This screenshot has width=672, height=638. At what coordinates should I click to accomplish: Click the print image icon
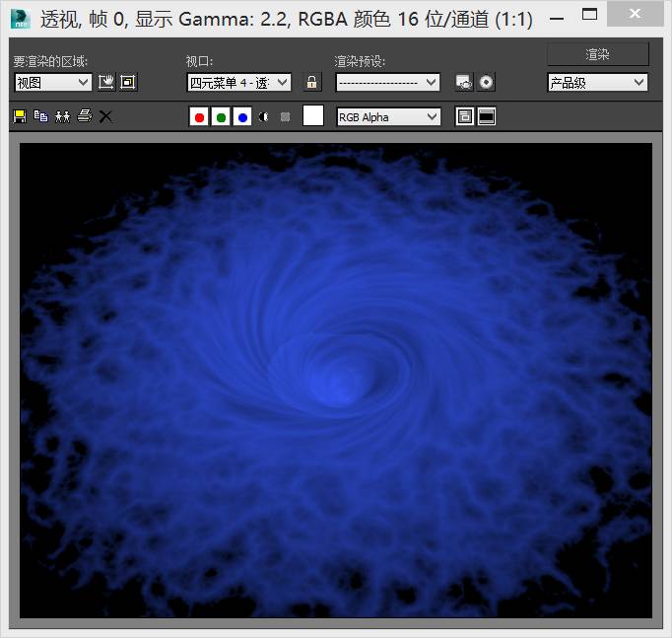[x=85, y=116]
